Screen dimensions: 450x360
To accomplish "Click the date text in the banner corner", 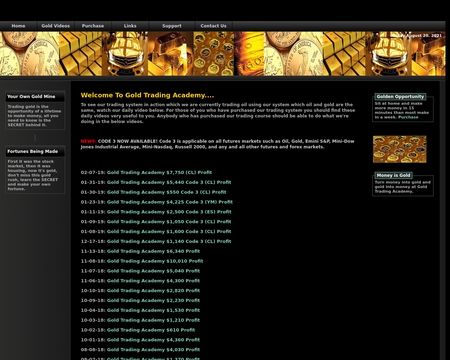I will point(420,35).
